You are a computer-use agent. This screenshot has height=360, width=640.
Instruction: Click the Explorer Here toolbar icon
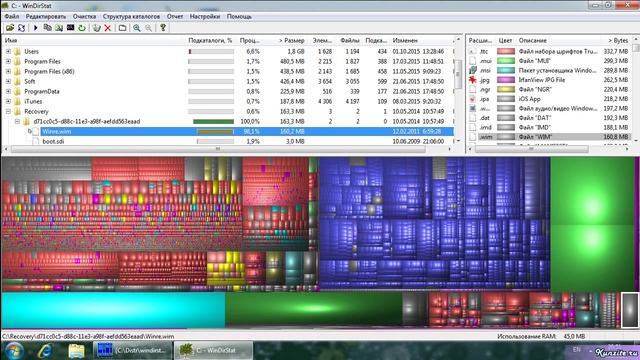click(59, 28)
